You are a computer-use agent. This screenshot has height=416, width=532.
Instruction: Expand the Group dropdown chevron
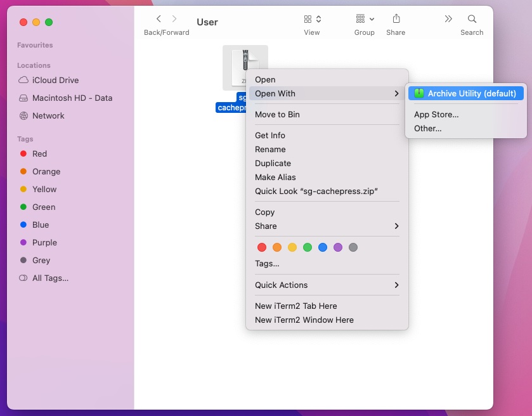point(372,19)
